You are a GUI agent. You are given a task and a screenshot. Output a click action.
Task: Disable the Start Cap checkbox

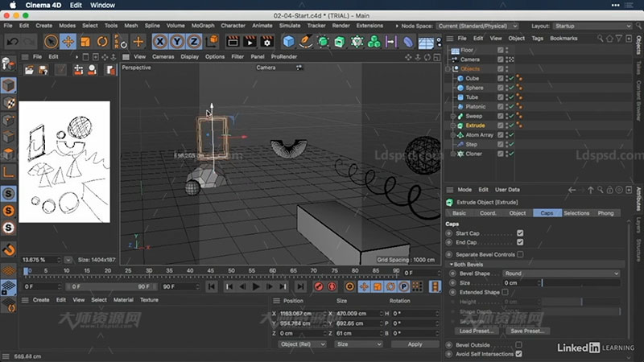point(519,233)
